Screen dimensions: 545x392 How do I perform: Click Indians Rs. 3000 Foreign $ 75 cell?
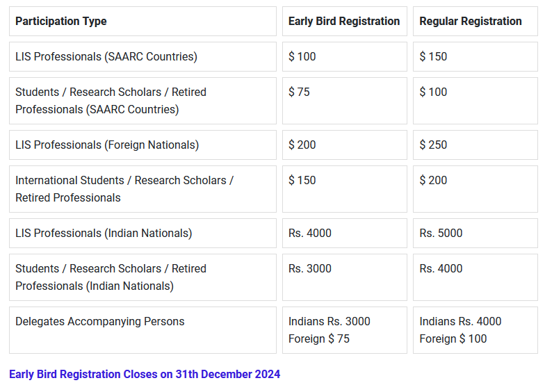(345, 330)
